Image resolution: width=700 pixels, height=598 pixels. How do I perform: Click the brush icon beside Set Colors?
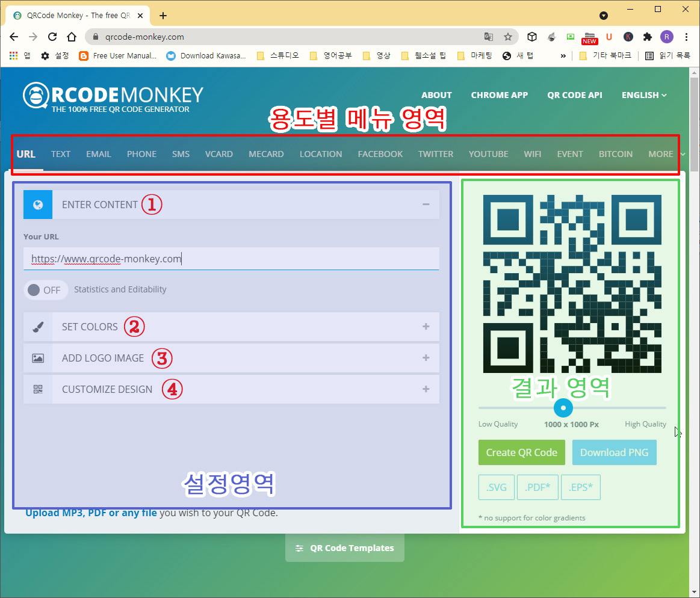pyautogui.click(x=39, y=327)
